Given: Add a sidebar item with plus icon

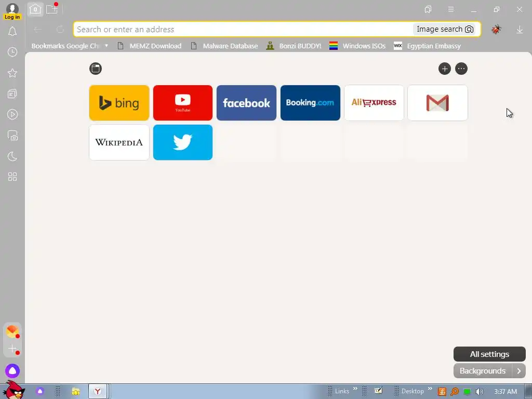Looking at the screenshot, I should [12, 349].
